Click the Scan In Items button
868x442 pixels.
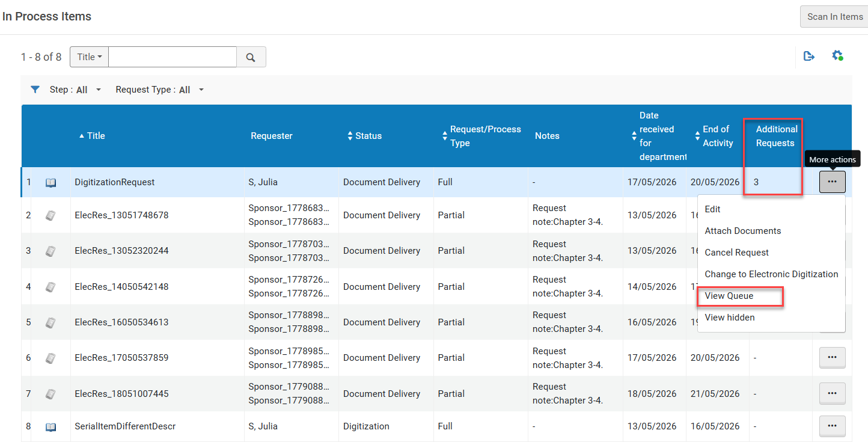tap(834, 16)
